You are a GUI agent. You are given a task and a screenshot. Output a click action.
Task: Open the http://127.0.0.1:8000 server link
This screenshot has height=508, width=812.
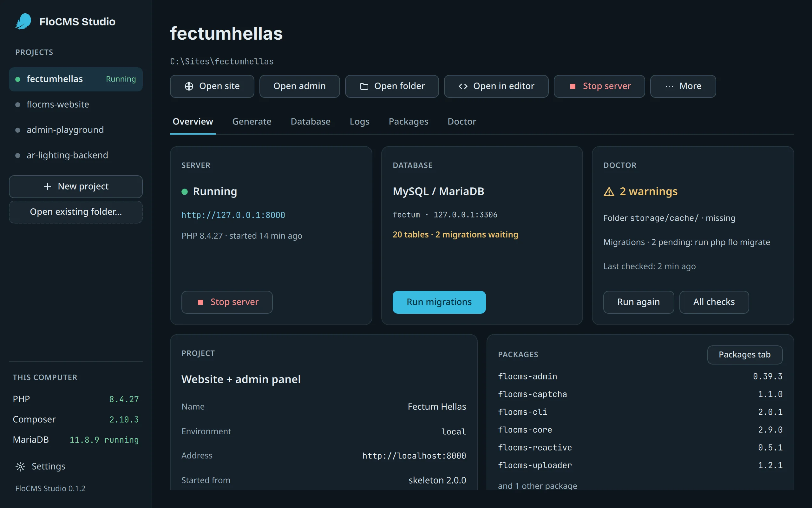pyautogui.click(x=233, y=215)
